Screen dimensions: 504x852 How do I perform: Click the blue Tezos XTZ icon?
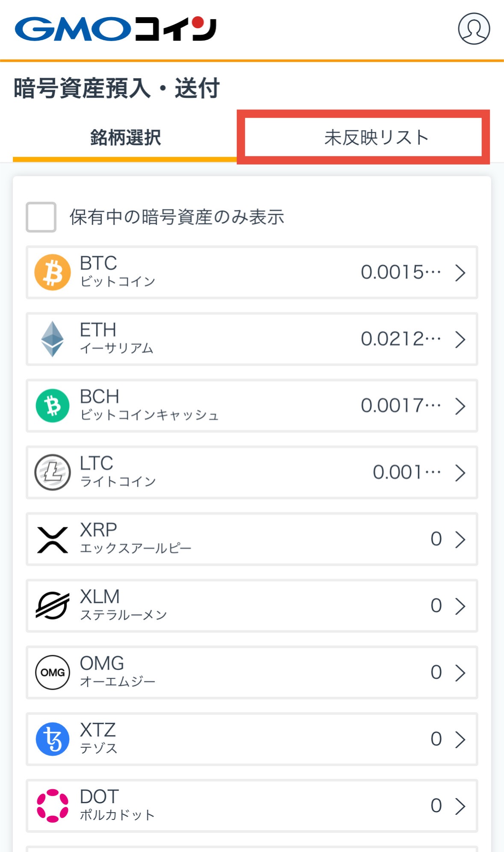pos(53,739)
